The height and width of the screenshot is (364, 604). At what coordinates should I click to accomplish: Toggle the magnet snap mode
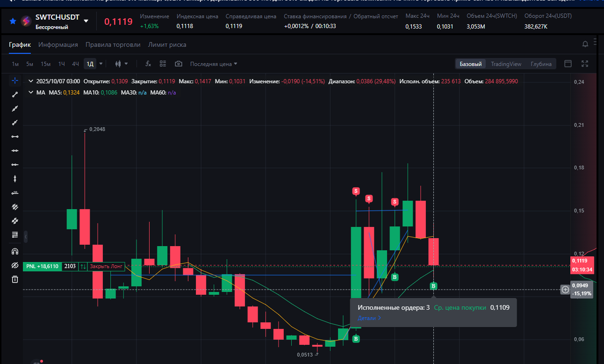click(x=15, y=251)
